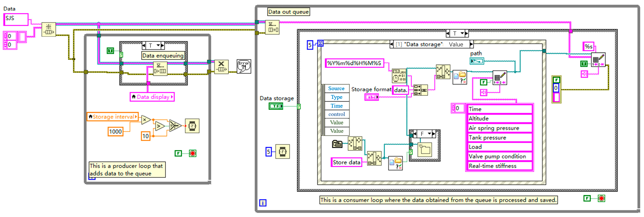Click the index stepper of the header array constant
Image resolution: width=644 pixels, height=217 pixels.
coord(453,108)
